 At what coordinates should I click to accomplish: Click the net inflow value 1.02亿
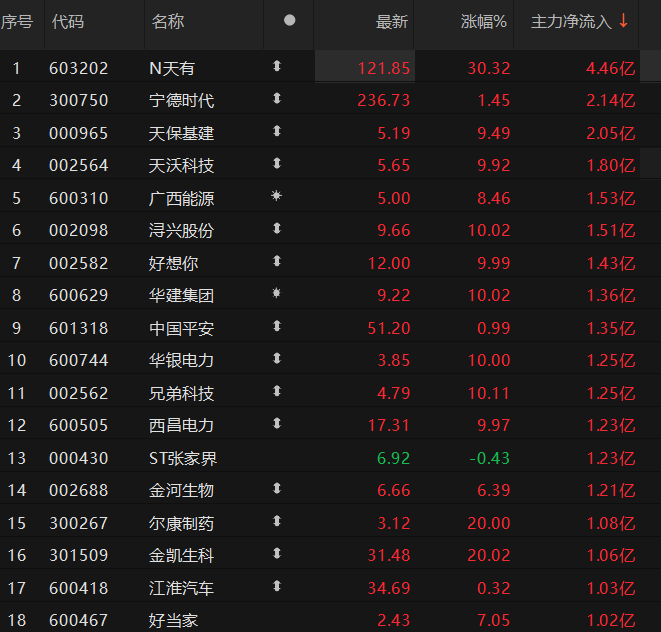coord(611,621)
